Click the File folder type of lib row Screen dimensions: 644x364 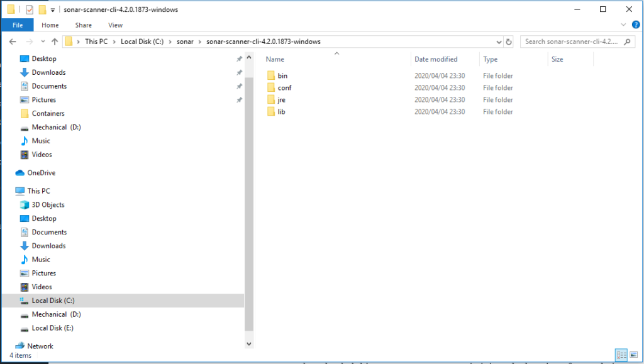coord(498,112)
